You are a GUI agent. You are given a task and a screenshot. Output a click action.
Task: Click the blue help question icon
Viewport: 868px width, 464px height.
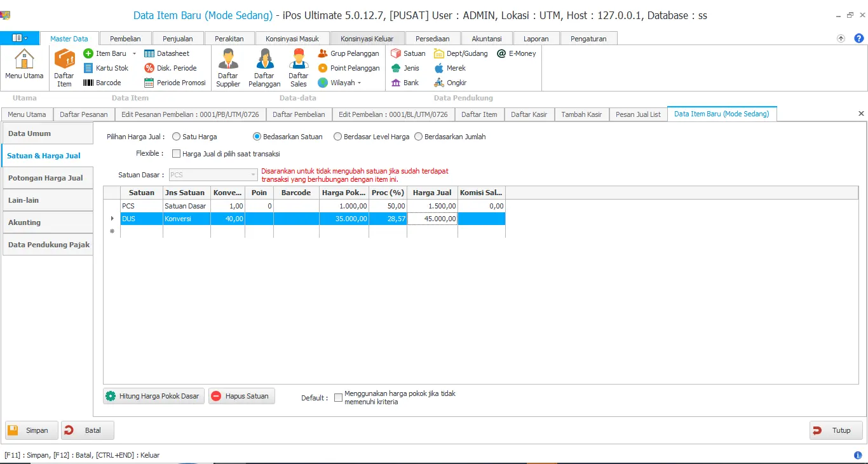[859, 38]
